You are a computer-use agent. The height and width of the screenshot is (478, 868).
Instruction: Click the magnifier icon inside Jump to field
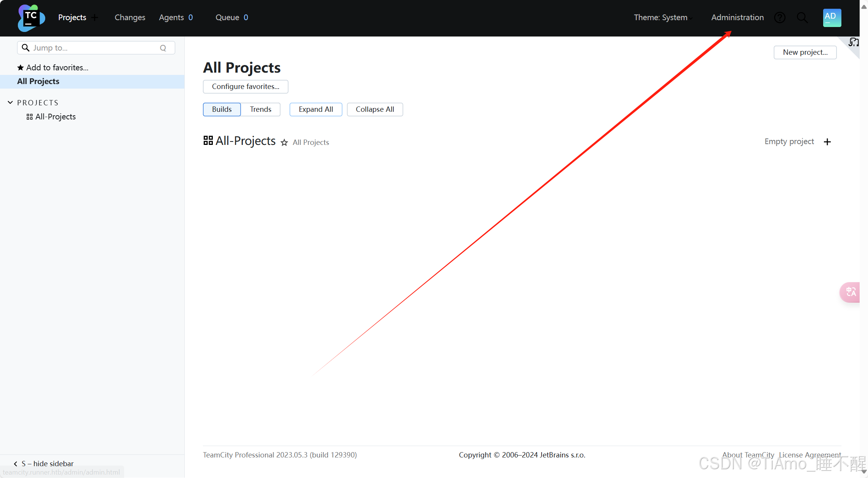pyautogui.click(x=25, y=48)
